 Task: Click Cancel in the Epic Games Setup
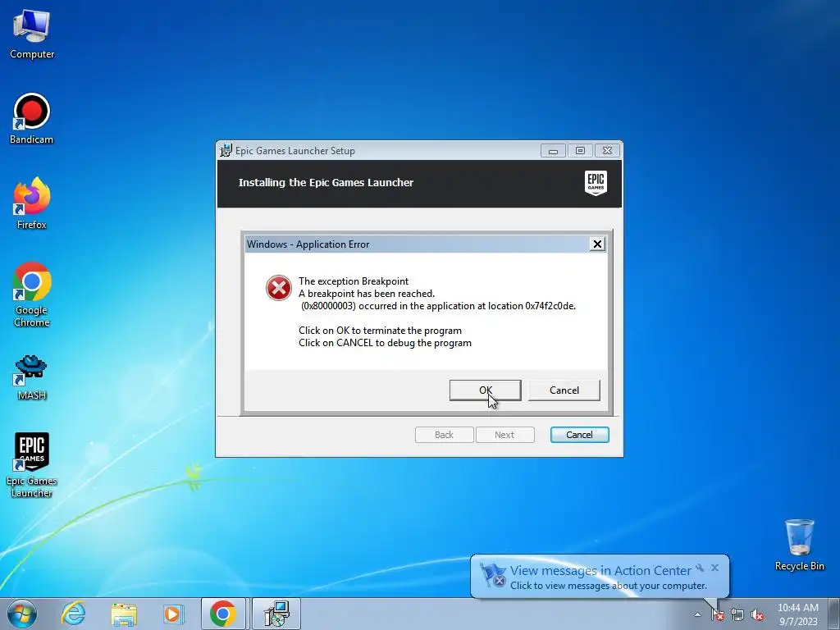(580, 435)
